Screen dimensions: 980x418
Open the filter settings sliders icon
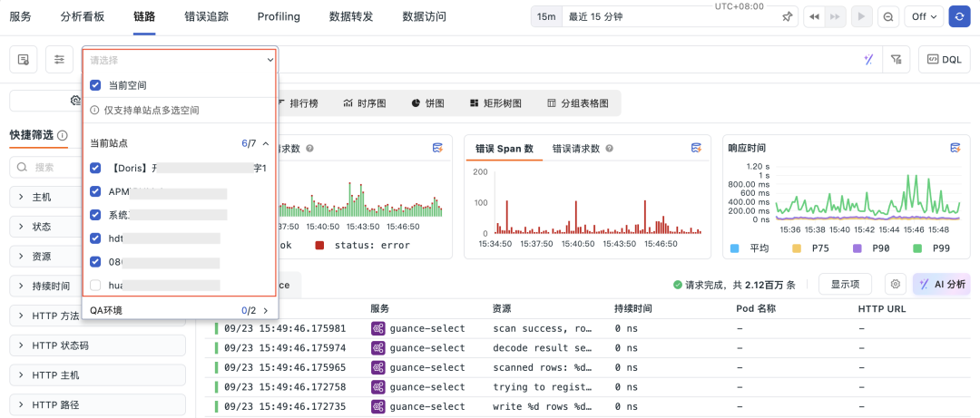(59, 59)
